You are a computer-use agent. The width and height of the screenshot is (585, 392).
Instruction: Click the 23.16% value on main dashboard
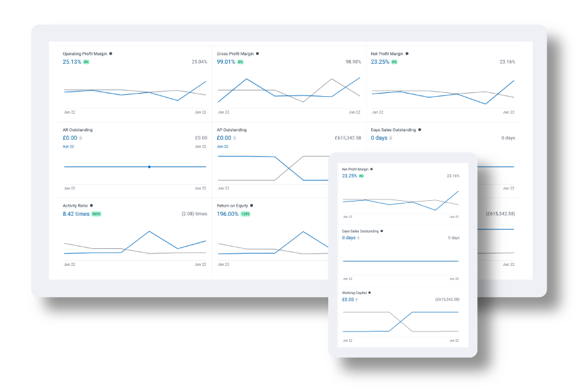tap(508, 62)
